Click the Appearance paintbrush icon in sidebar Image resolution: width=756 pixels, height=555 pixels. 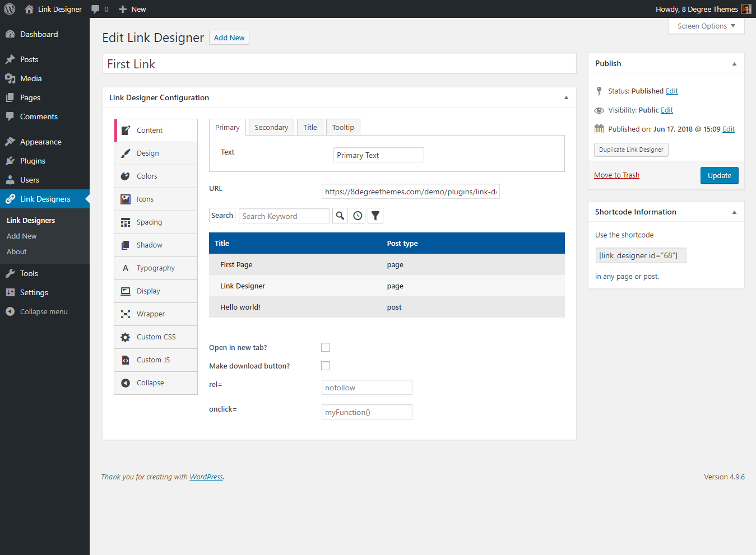(10, 142)
